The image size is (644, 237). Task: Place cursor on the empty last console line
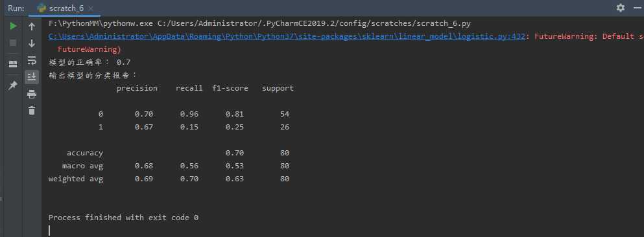tap(49, 231)
